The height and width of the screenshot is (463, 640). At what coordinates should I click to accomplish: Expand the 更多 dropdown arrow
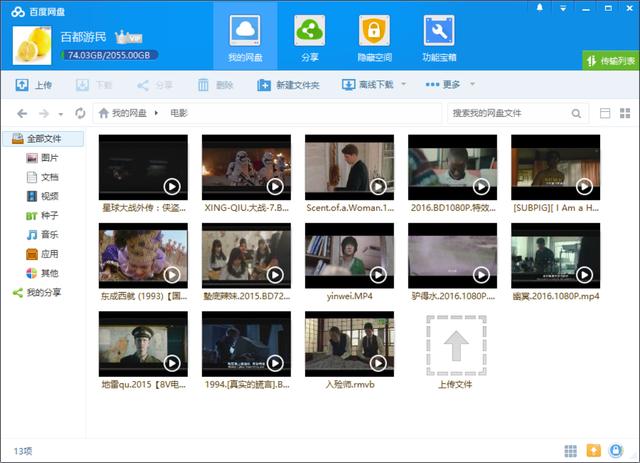coord(472,84)
